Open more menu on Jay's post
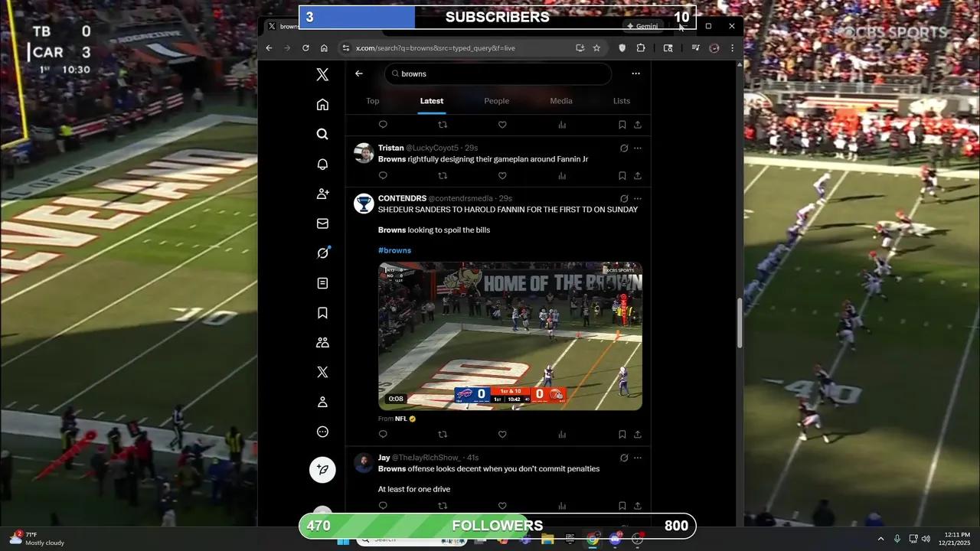The image size is (980, 551). click(x=638, y=458)
